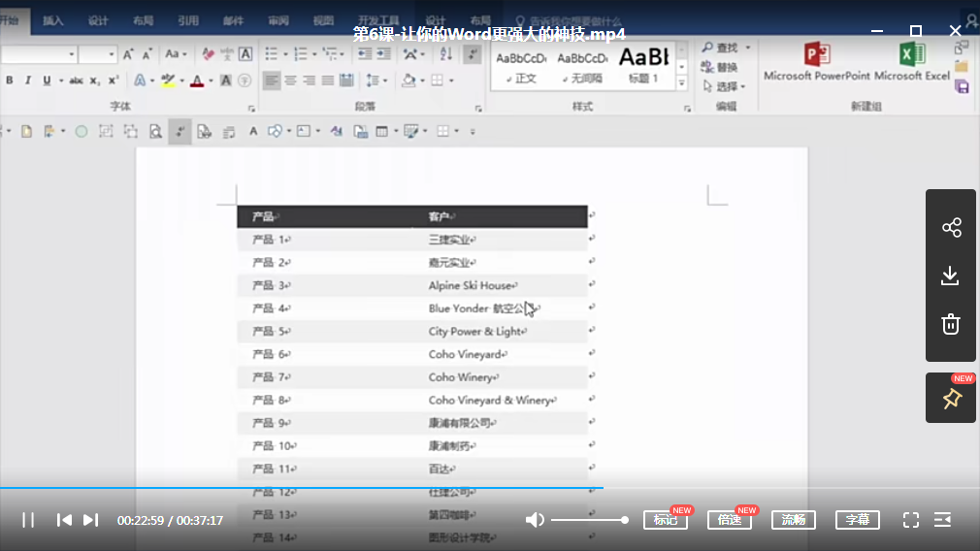Toggle superscript formatting

tap(114, 80)
